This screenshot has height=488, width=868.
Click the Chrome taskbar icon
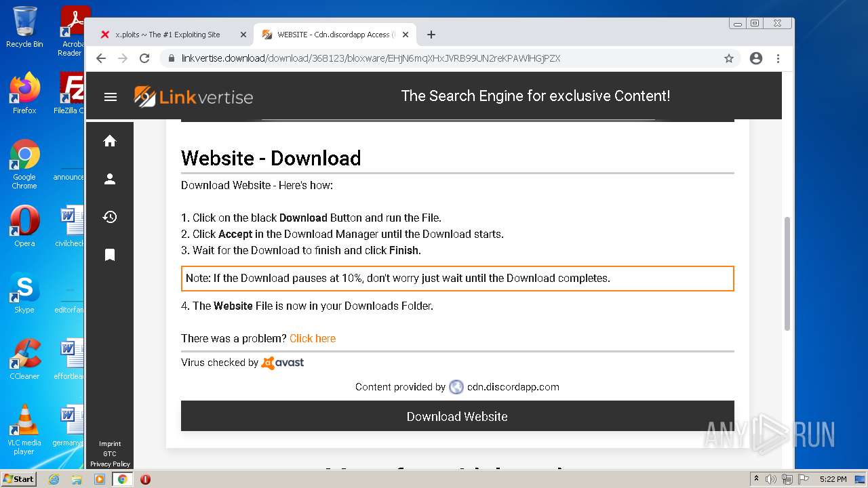point(123,479)
